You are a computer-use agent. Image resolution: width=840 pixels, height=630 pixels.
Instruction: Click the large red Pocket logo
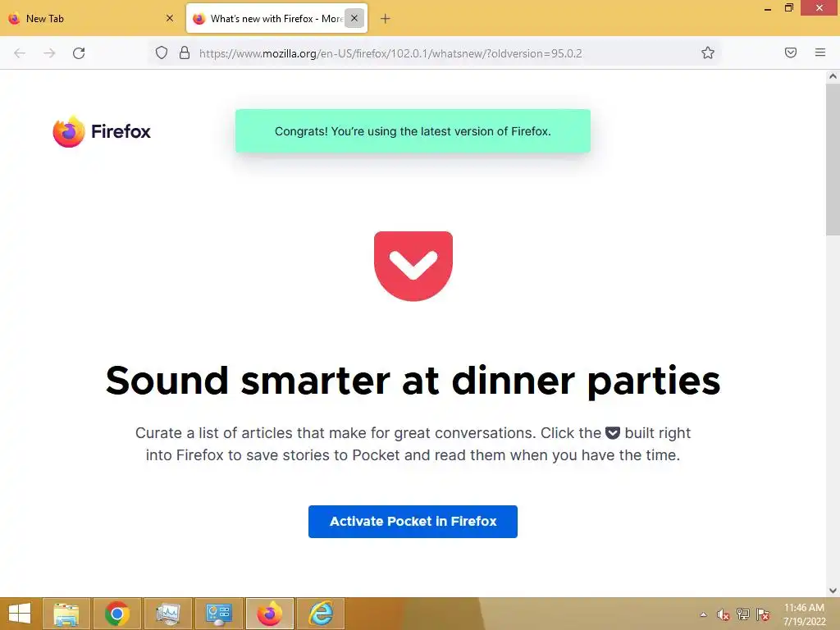413,266
